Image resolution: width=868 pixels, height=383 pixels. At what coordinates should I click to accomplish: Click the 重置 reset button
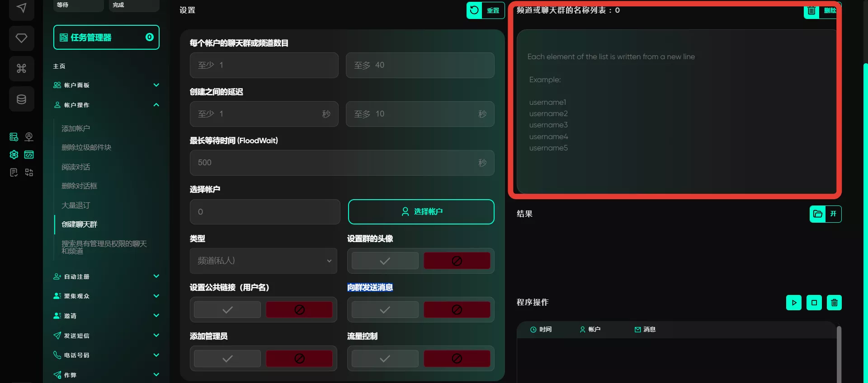tap(486, 10)
